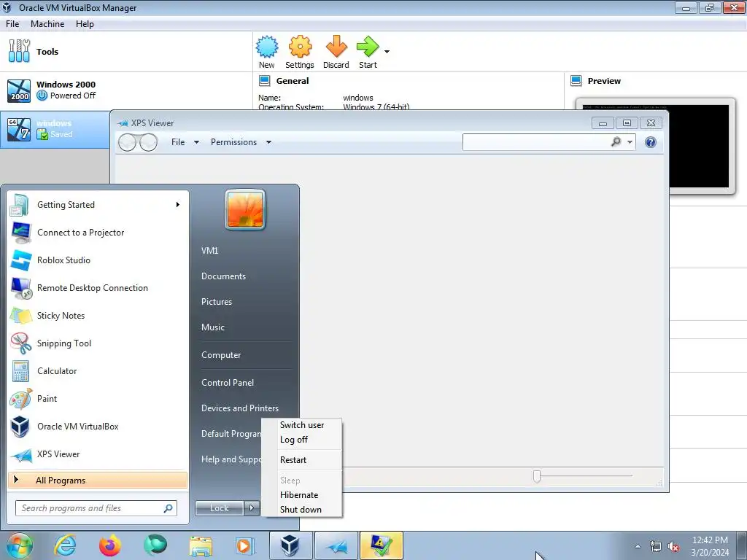Open Internet Explorer from taskbar
The width and height of the screenshot is (747, 560).
click(x=65, y=545)
